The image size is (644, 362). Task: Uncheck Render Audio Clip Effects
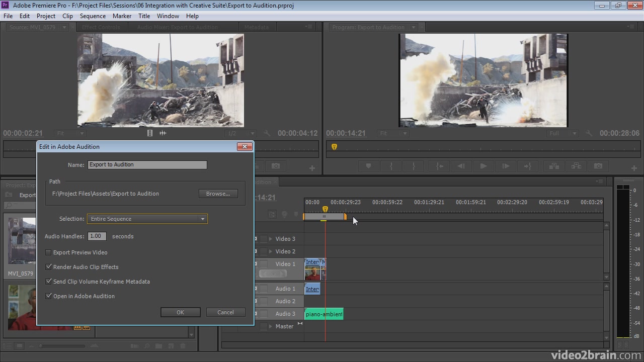click(x=49, y=267)
